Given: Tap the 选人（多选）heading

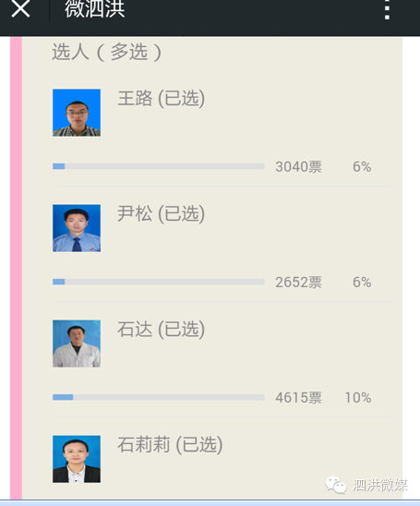Looking at the screenshot, I should 106,52.
